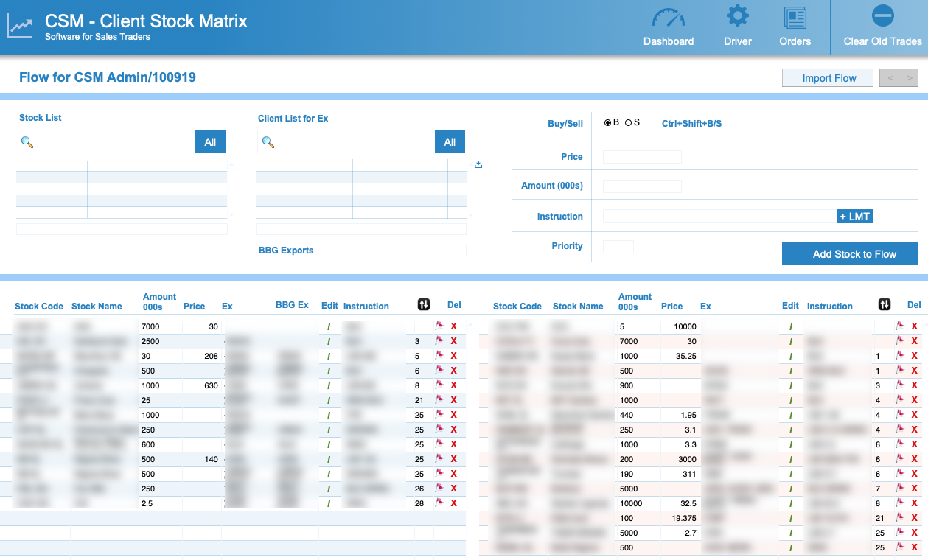Image resolution: width=928 pixels, height=560 pixels.
Task: Click the price cell showing 19.375
Action: tap(679, 518)
